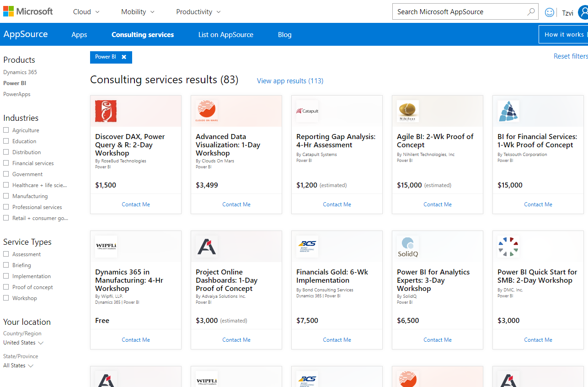Click the Wipfli logo in Dynamics 365 in Manufacturing card
This screenshot has width=588, height=387.
coord(106,247)
